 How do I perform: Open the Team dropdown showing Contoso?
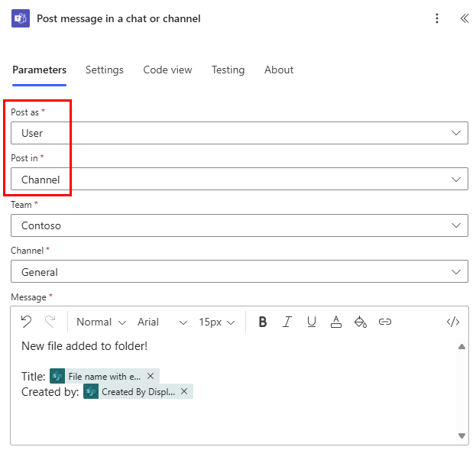point(239,225)
